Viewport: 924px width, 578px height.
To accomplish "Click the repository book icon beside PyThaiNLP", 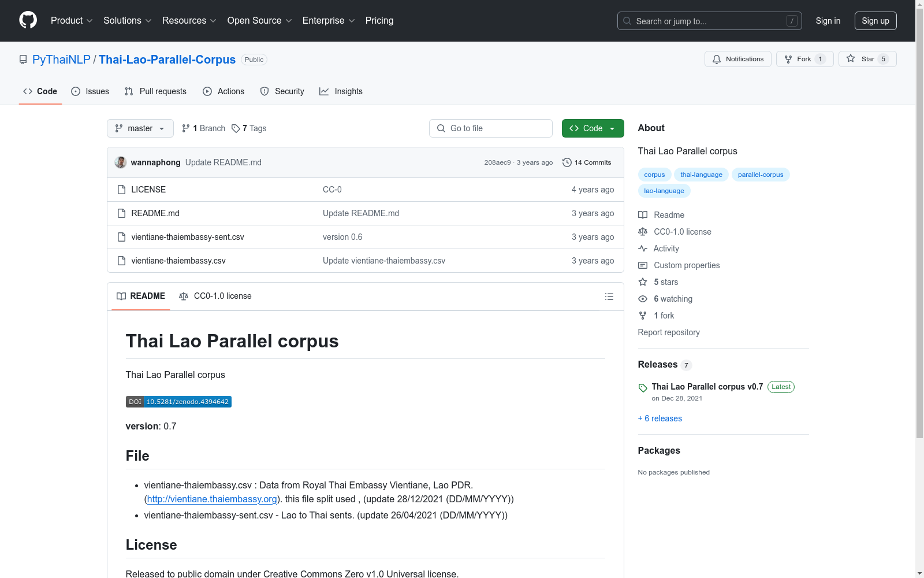I will [x=23, y=60].
